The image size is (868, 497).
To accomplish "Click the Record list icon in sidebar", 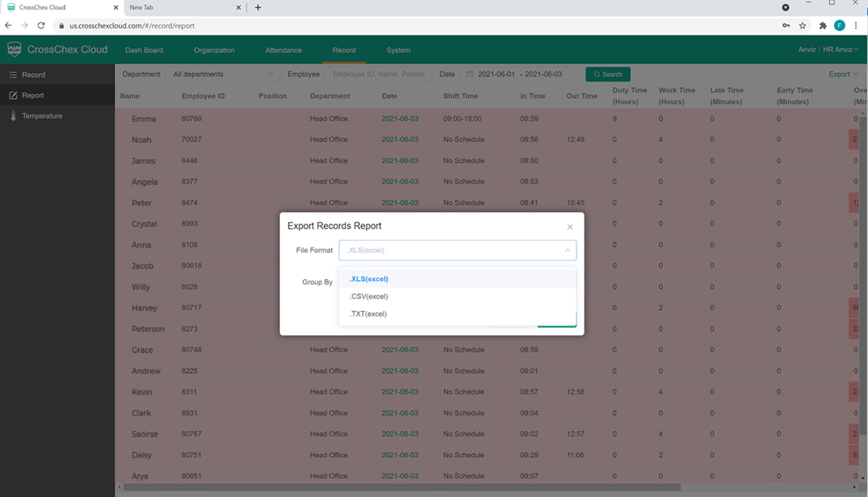I will coord(13,75).
